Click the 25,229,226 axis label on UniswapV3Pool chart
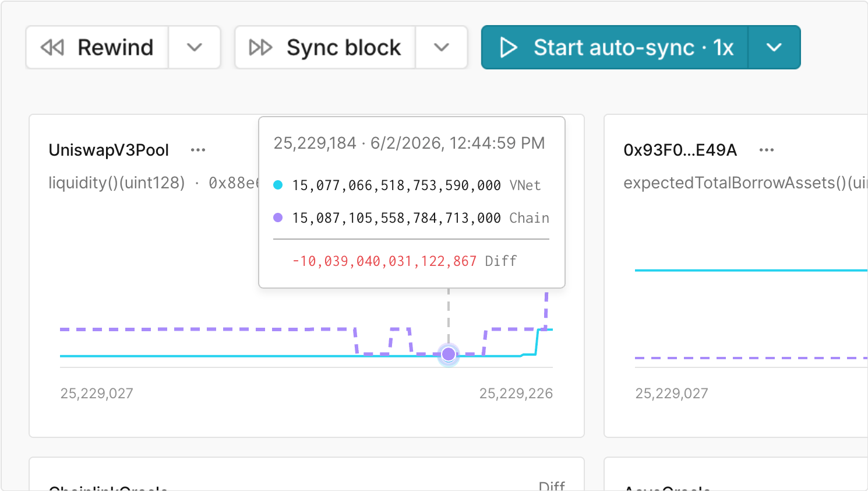 pyautogui.click(x=516, y=394)
